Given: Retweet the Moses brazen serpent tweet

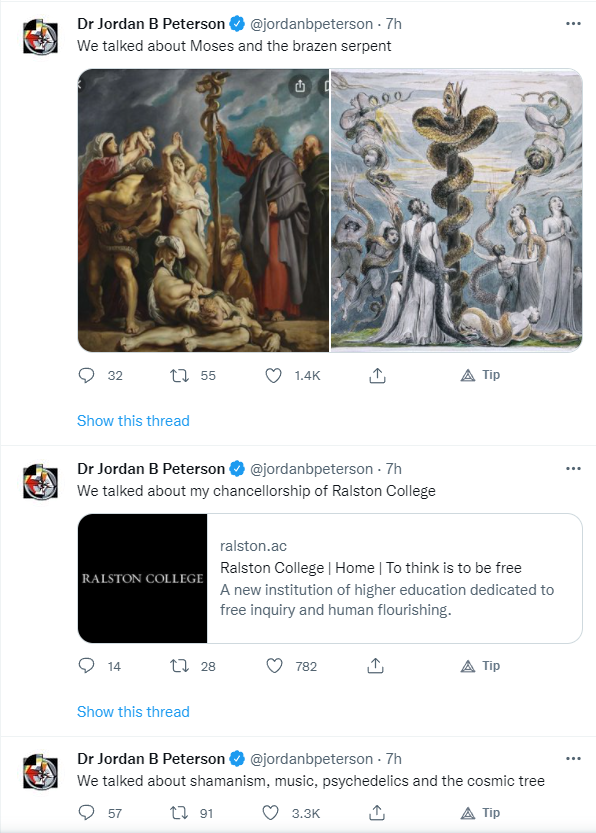Looking at the screenshot, I should coord(179,376).
